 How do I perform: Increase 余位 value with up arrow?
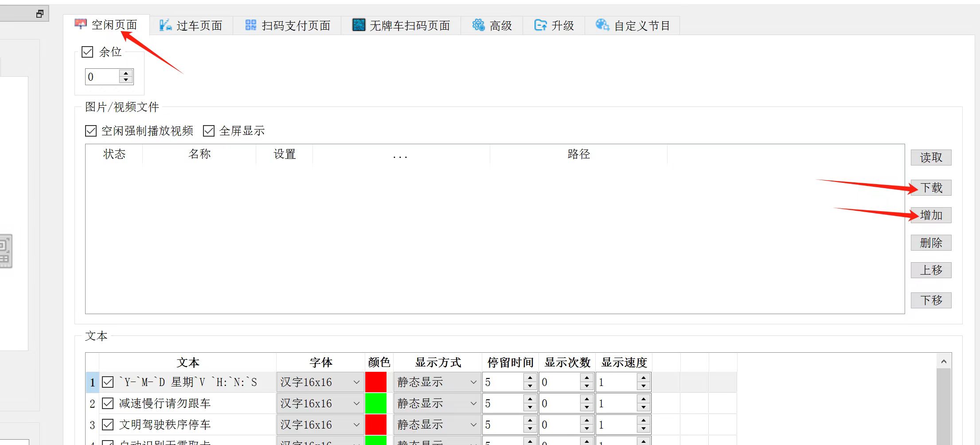click(126, 73)
